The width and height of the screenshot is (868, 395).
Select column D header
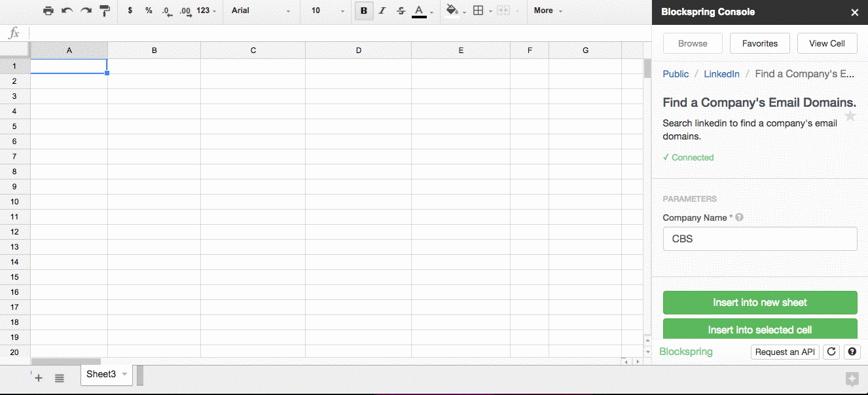pos(358,50)
